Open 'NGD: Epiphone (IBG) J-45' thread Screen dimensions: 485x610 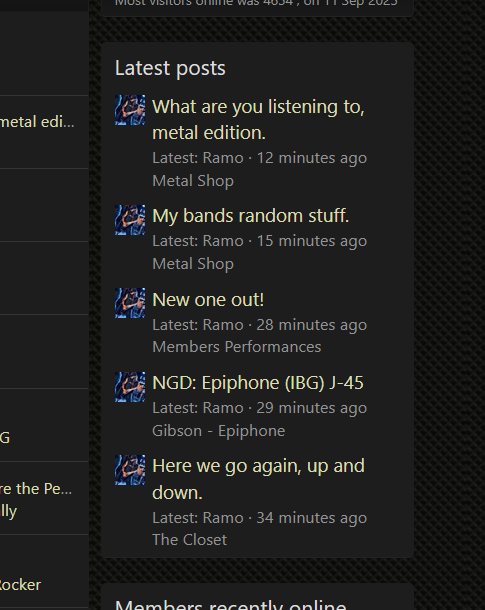pyautogui.click(x=258, y=383)
